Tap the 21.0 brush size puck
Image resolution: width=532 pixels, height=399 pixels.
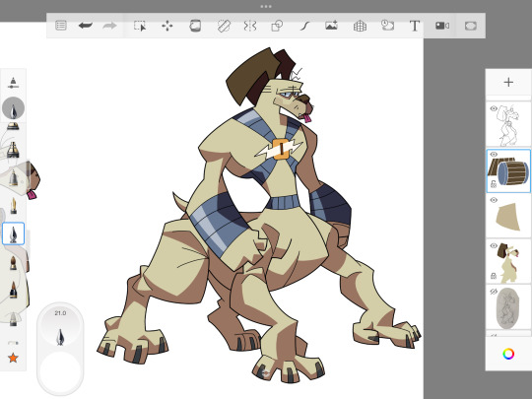[60, 327]
